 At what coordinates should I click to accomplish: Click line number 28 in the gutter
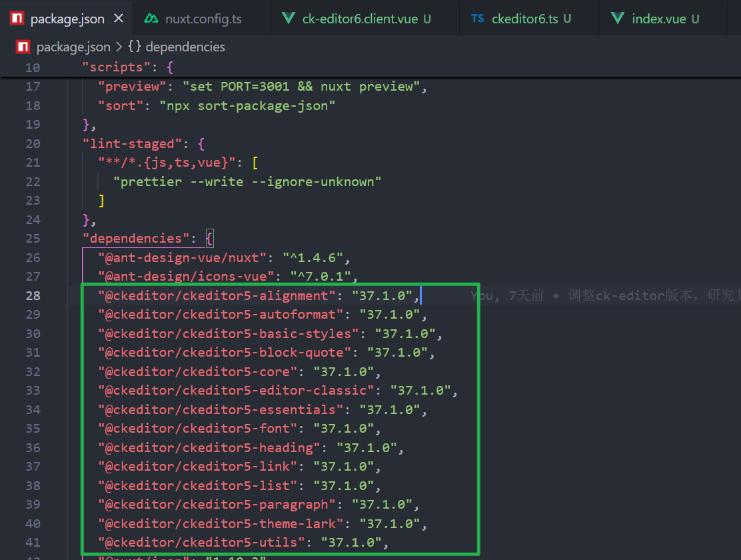[x=33, y=295]
